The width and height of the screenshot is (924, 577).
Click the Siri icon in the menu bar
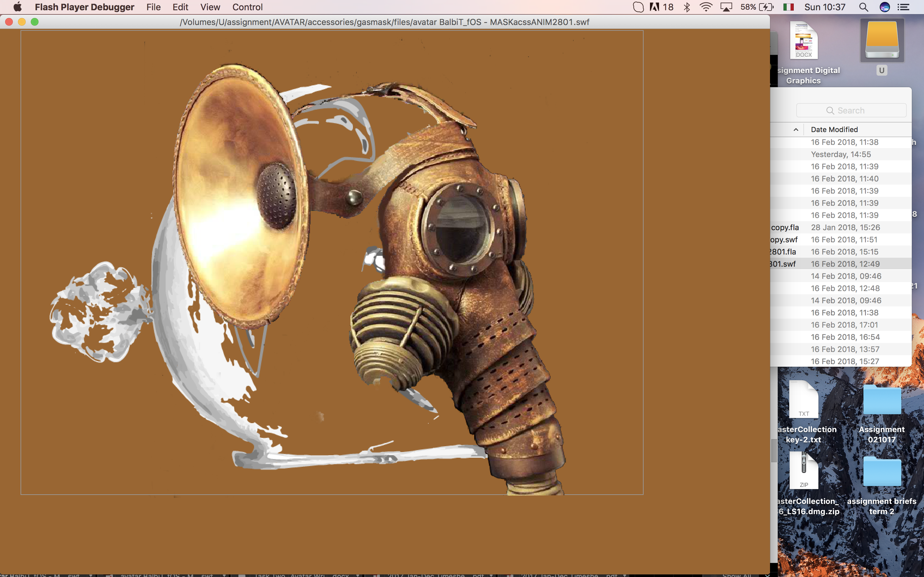pyautogui.click(x=885, y=7)
